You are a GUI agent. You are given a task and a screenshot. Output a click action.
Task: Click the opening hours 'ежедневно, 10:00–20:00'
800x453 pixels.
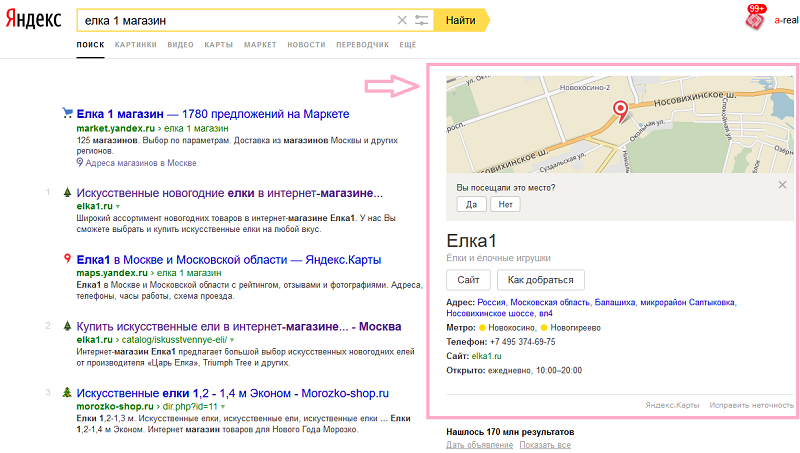point(535,370)
